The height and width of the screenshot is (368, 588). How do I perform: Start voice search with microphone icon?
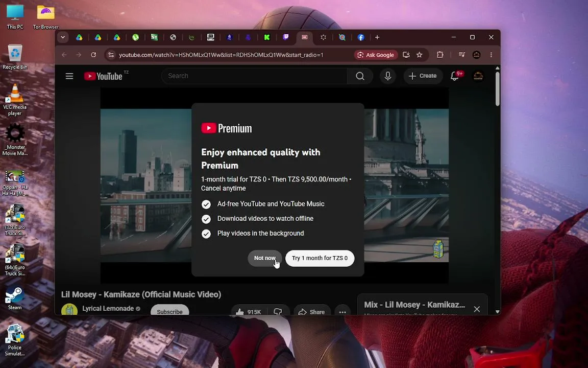[x=388, y=76]
